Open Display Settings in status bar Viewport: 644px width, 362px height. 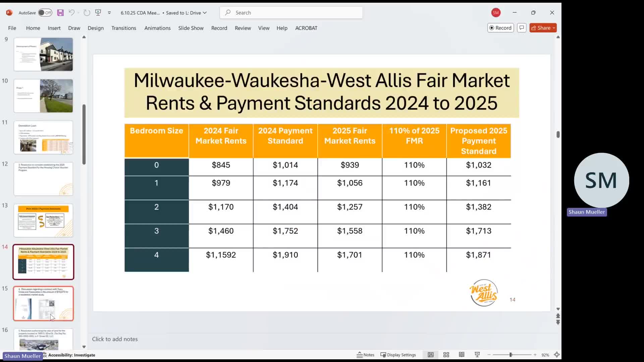[x=398, y=355]
